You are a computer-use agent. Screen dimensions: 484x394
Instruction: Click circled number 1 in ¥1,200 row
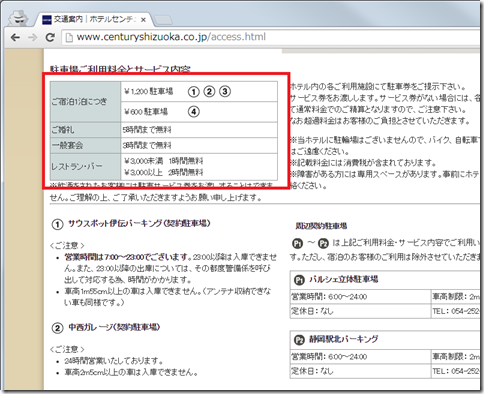pos(193,92)
